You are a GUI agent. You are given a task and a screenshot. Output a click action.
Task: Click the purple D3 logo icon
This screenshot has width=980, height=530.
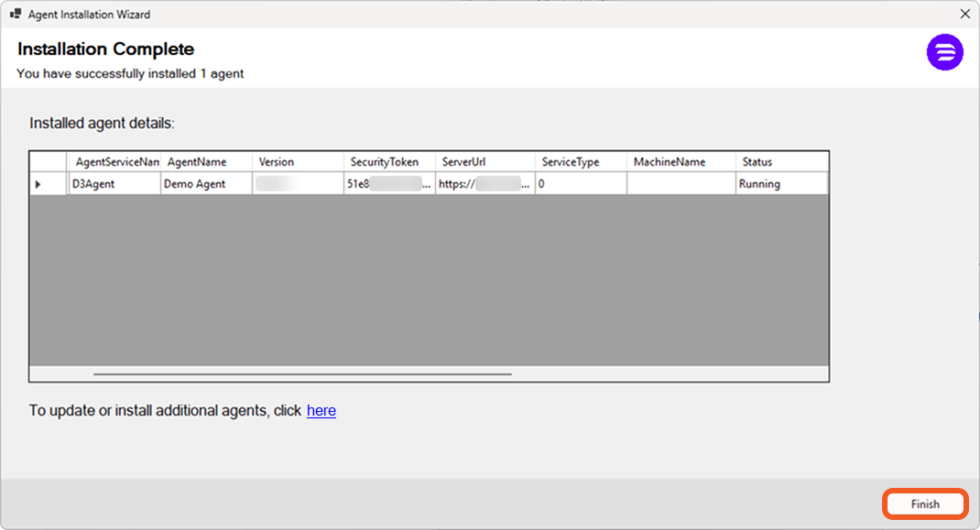944,52
